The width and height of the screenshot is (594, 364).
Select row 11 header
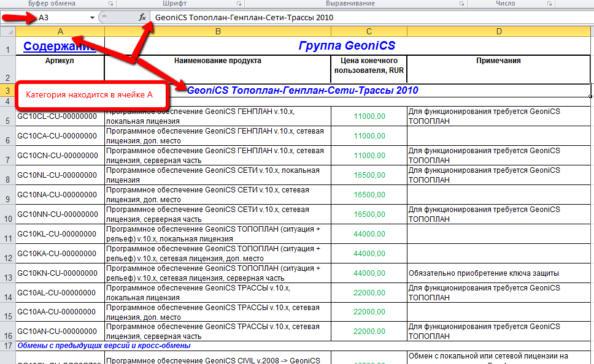click(x=8, y=234)
